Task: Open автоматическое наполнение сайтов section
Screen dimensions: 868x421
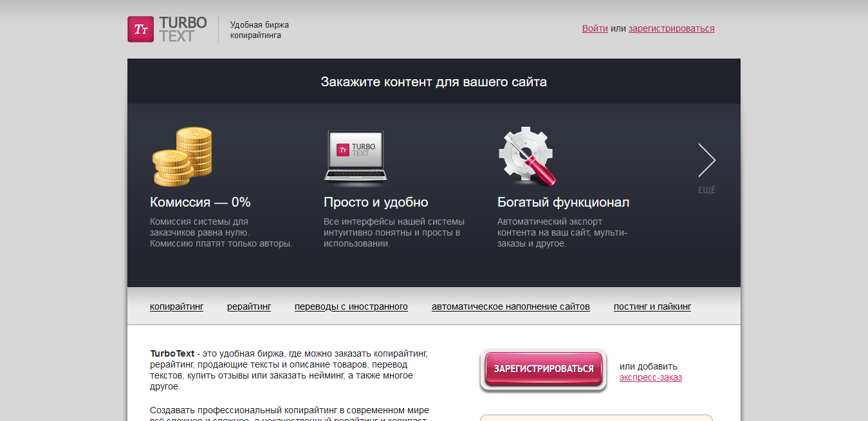Action: [x=510, y=306]
